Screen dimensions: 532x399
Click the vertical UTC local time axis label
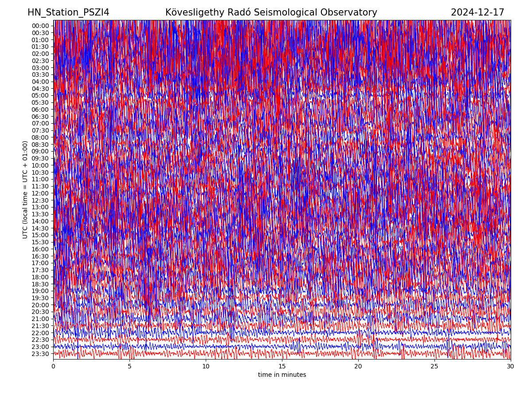point(25,190)
